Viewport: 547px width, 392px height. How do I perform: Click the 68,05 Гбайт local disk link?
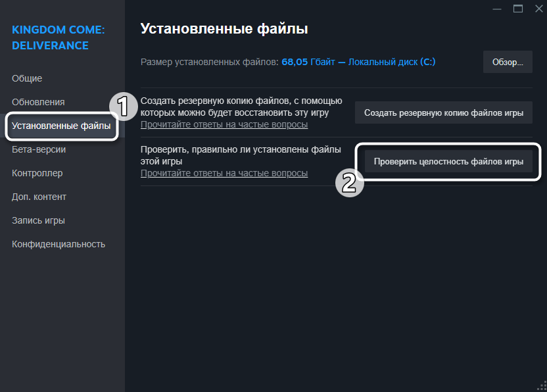coord(358,62)
